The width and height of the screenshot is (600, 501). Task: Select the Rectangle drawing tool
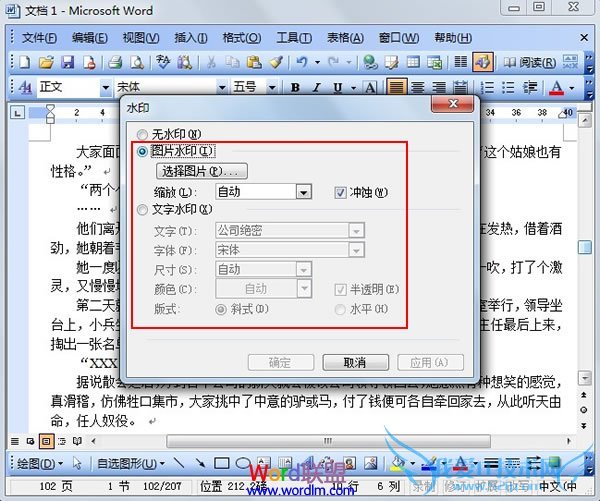pos(222,463)
